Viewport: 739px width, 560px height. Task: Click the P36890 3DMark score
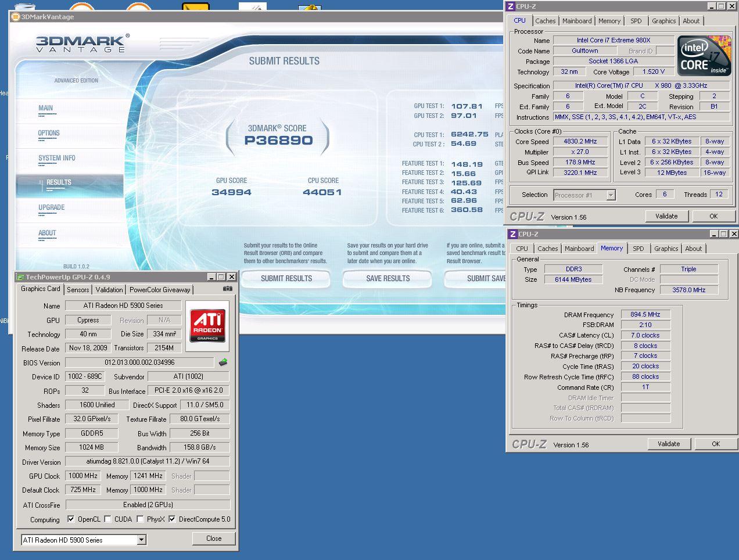pos(278,141)
